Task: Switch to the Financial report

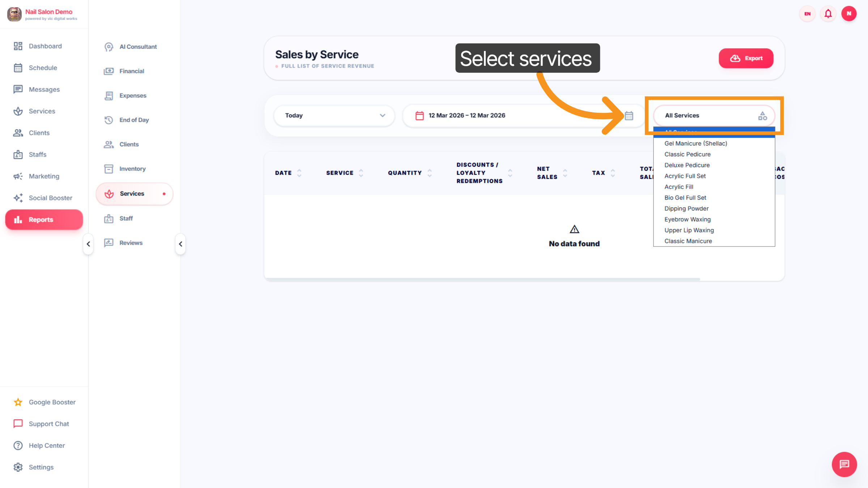Action: click(x=132, y=71)
